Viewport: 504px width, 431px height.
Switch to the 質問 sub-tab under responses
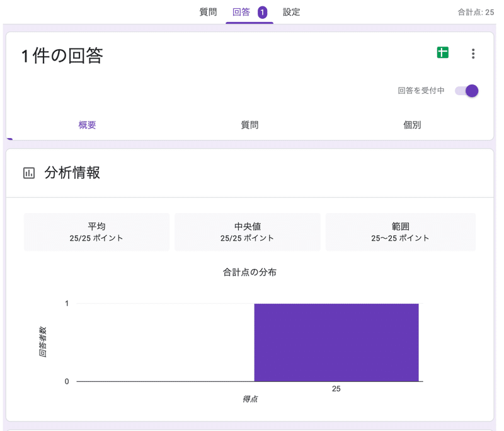[x=249, y=125]
